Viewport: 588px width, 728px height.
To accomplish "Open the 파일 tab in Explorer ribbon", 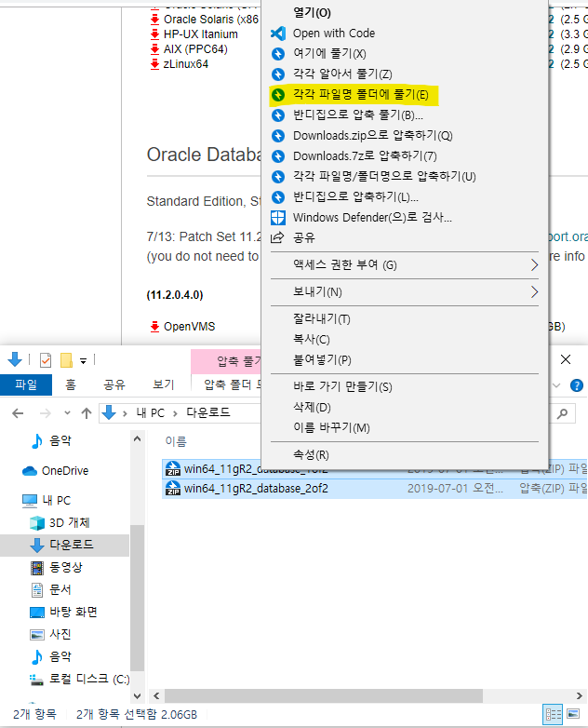I will click(26, 384).
